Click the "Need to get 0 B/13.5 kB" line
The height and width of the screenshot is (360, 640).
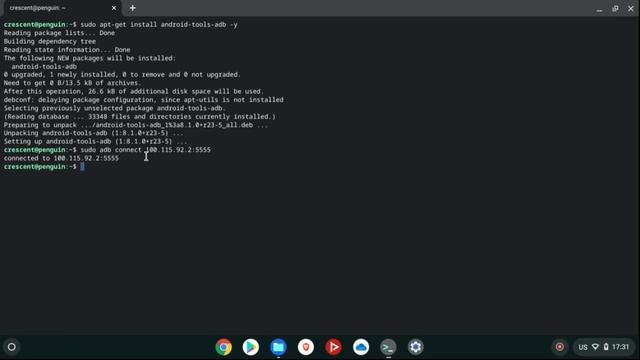click(72, 83)
